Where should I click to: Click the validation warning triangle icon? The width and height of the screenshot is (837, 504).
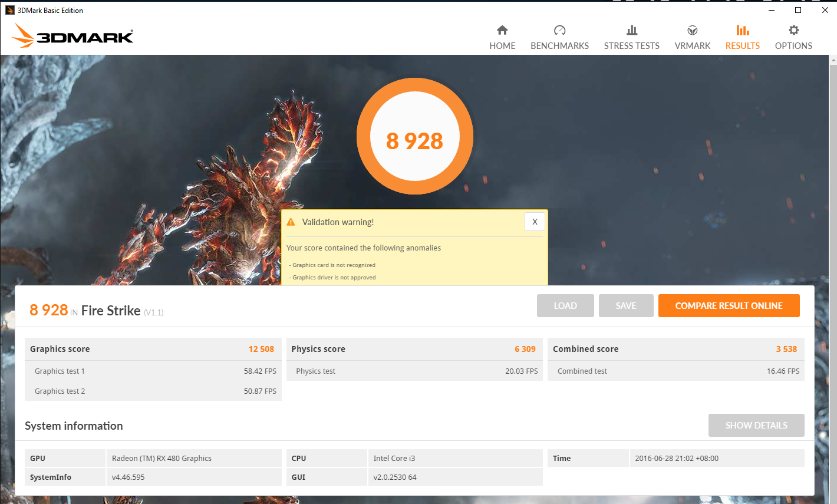tap(291, 222)
